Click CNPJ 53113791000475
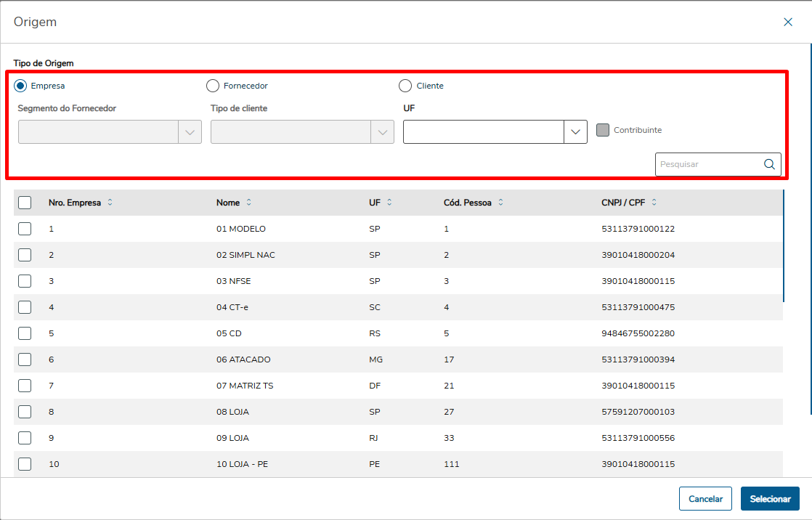The image size is (812, 520). click(638, 307)
